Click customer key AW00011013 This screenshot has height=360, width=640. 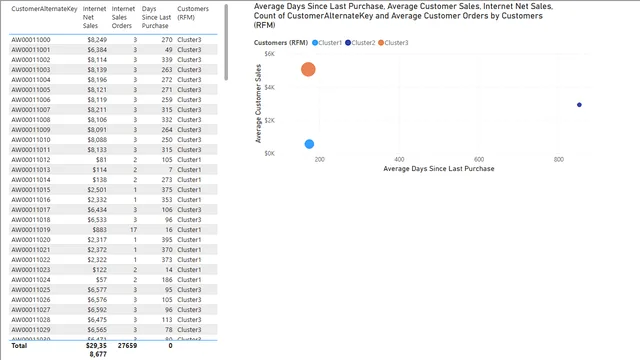[31, 170]
